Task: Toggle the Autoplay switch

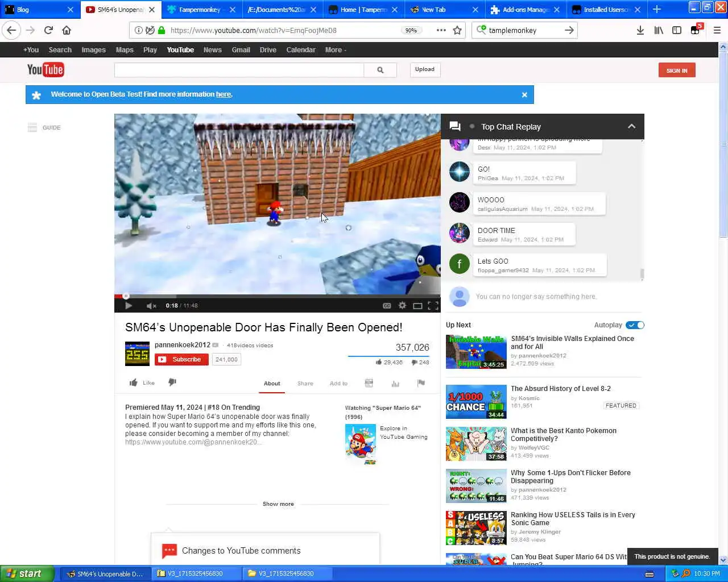Action: (x=635, y=325)
